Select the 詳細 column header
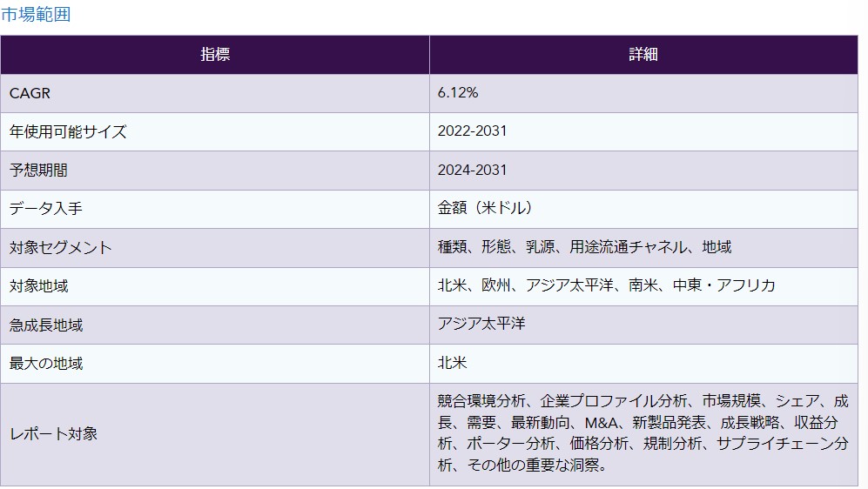The image size is (868, 489). 643,54
